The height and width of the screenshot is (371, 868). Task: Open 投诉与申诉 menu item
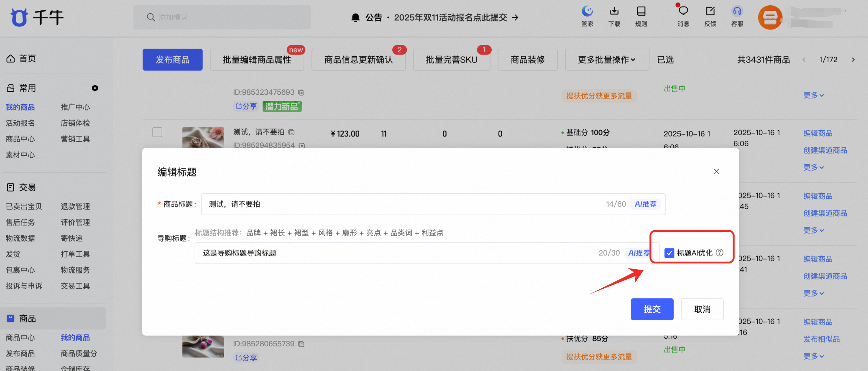click(24, 286)
